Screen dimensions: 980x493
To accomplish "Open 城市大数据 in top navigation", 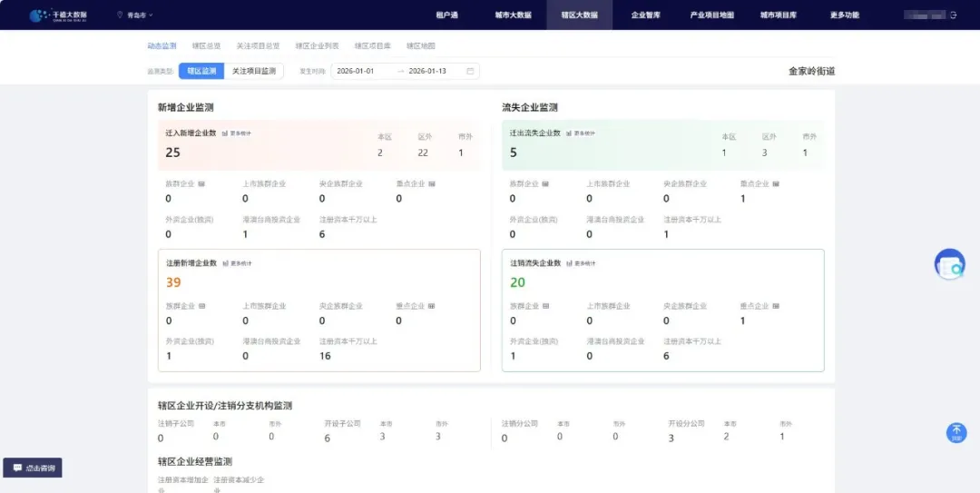I will click(x=513, y=15).
